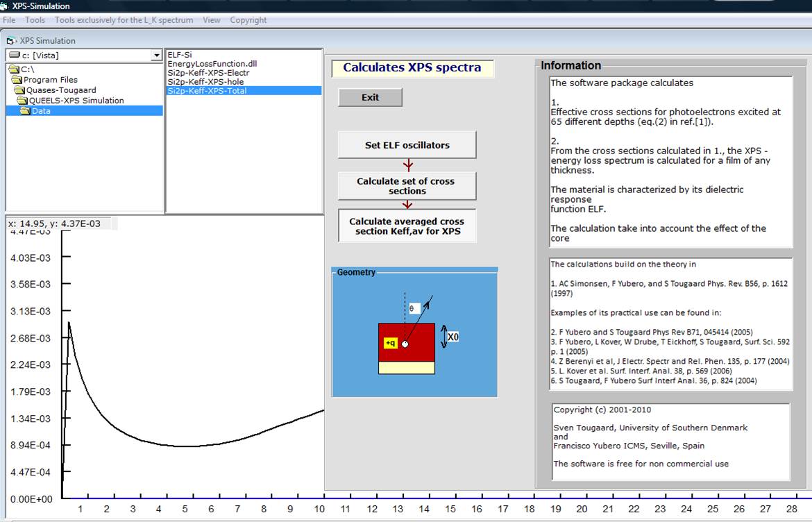Screen dimensions: 812x522
Task: Click Set ELF oscillators button
Action: pyautogui.click(x=407, y=145)
